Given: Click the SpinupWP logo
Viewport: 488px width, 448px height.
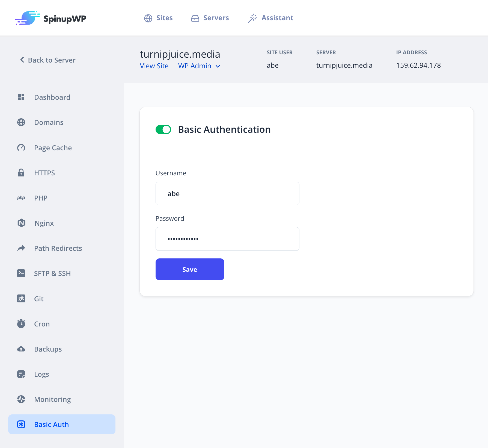Looking at the screenshot, I should [50, 19].
